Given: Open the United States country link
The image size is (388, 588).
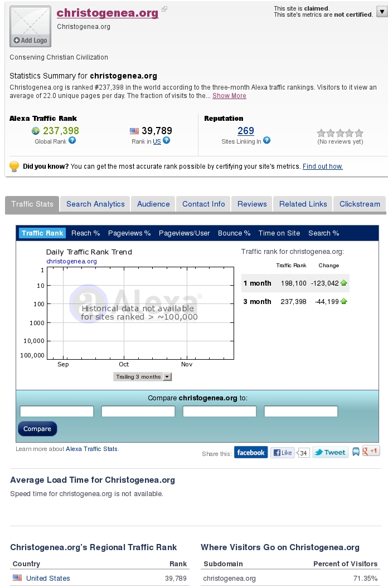Looking at the screenshot, I should [x=48, y=578].
